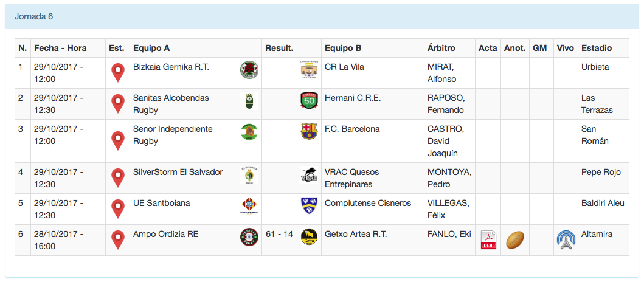The width and height of the screenshot is (644, 282).
Task: Click the 61 - 14 match result
Action: [279, 234]
